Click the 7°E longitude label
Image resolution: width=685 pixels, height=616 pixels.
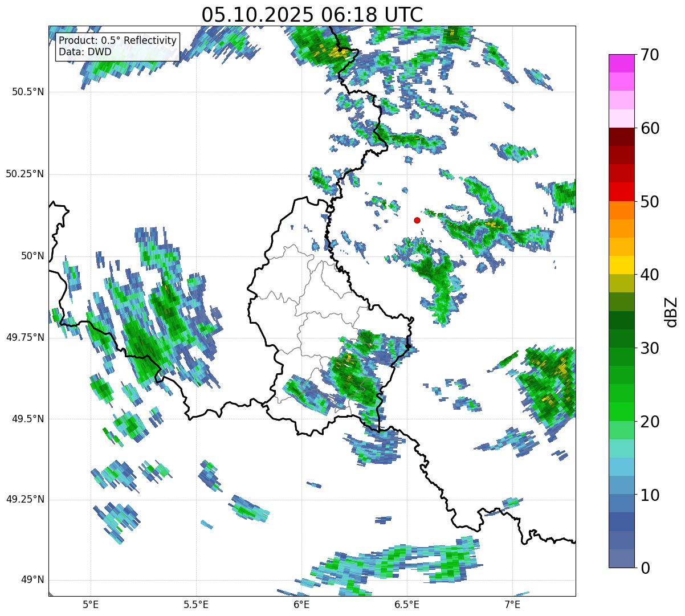512,605
